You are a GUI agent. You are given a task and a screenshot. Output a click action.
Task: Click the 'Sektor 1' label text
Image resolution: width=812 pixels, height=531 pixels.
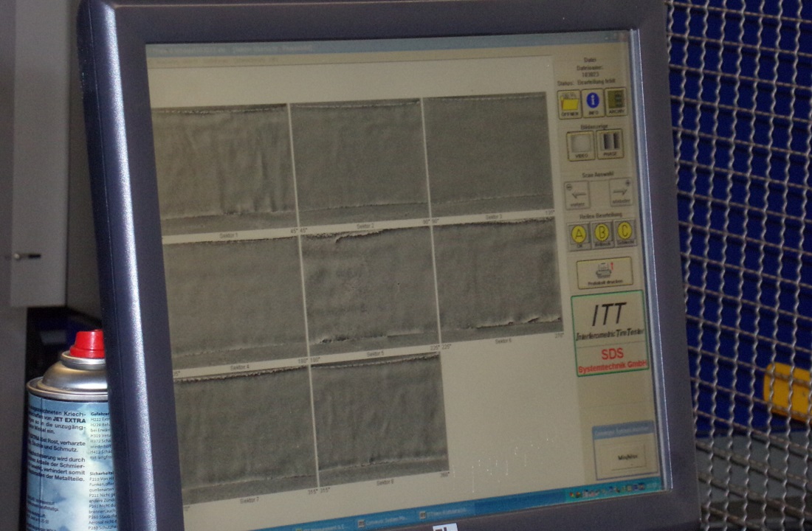point(228,235)
